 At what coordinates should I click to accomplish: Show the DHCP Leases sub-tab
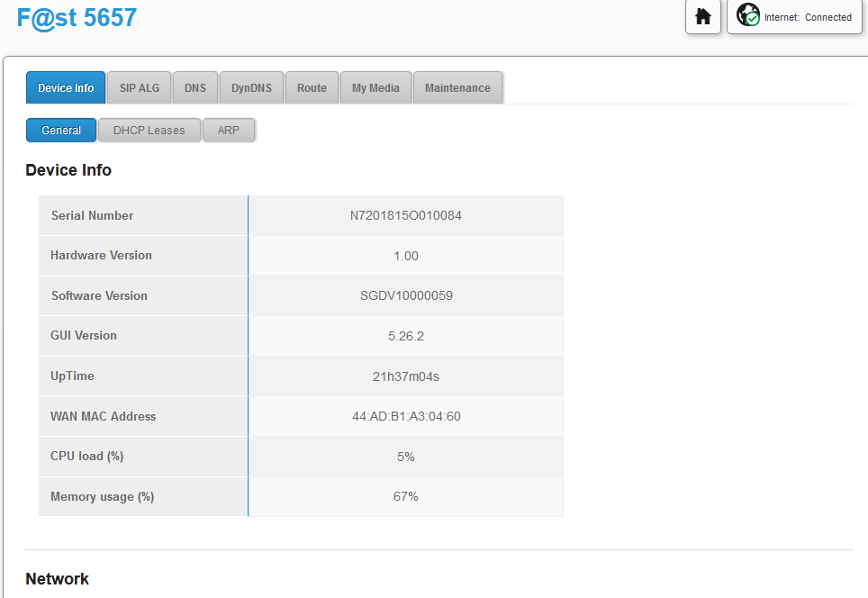click(149, 131)
